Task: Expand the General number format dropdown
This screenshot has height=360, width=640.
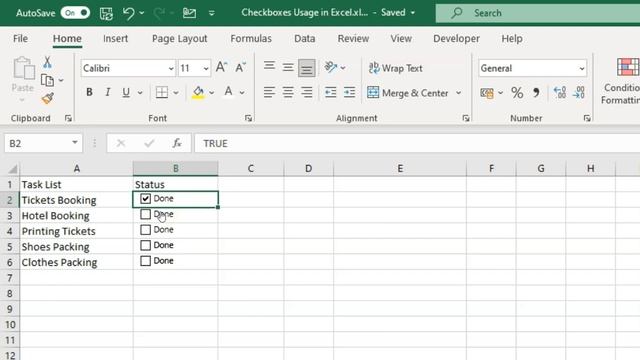Action: pos(582,69)
